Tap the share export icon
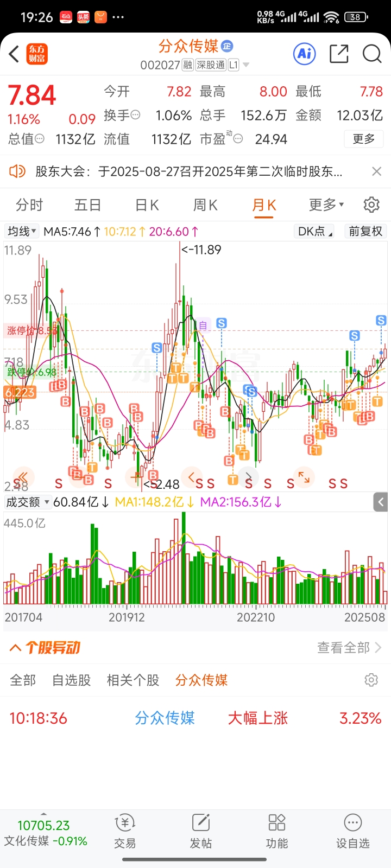This screenshot has width=391, height=868. (339, 54)
